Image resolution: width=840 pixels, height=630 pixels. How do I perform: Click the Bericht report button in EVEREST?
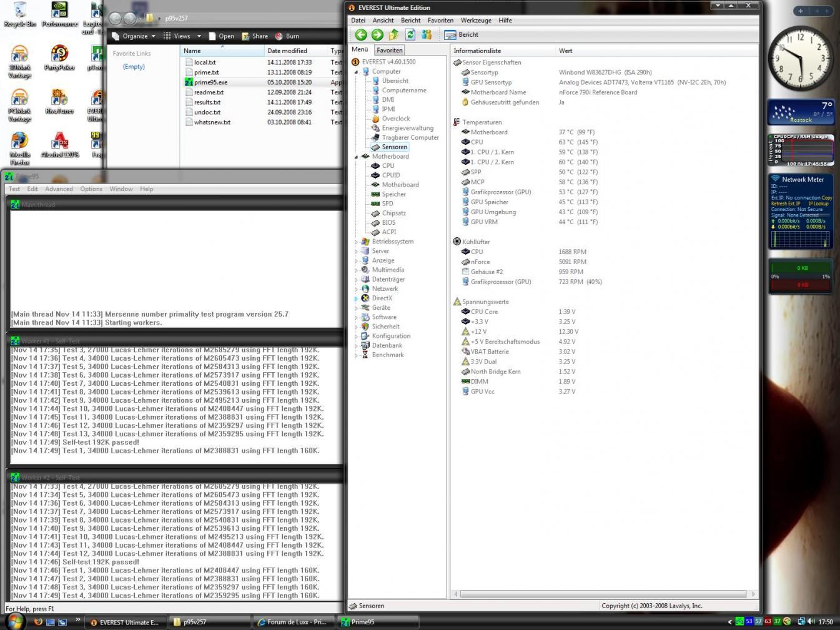click(x=462, y=35)
